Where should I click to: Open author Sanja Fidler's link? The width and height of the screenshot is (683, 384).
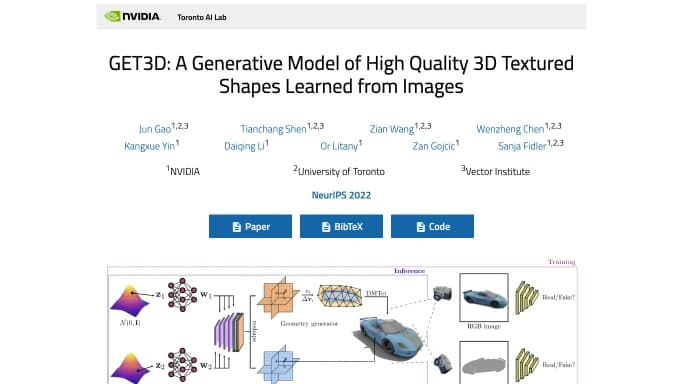[x=522, y=146]
